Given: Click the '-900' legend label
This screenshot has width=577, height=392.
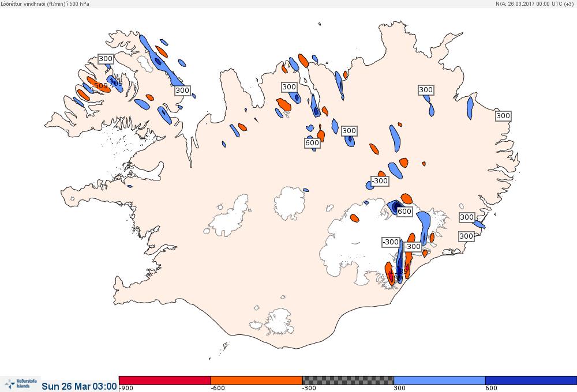Looking at the screenshot, I should coord(126,388).
